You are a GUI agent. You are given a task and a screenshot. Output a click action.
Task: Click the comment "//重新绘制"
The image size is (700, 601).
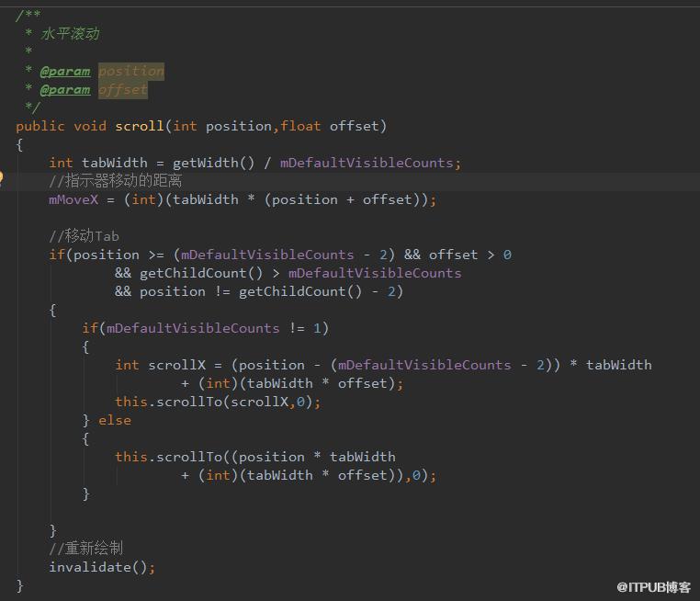point(85,549)
